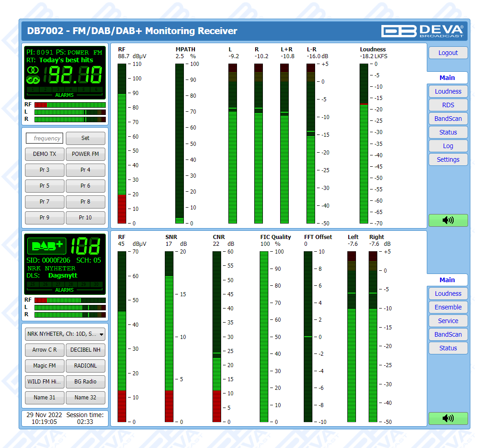Select the Magic FM DAB preset
This screenshot has height=448, width=489.
click(x=44, y=366)
